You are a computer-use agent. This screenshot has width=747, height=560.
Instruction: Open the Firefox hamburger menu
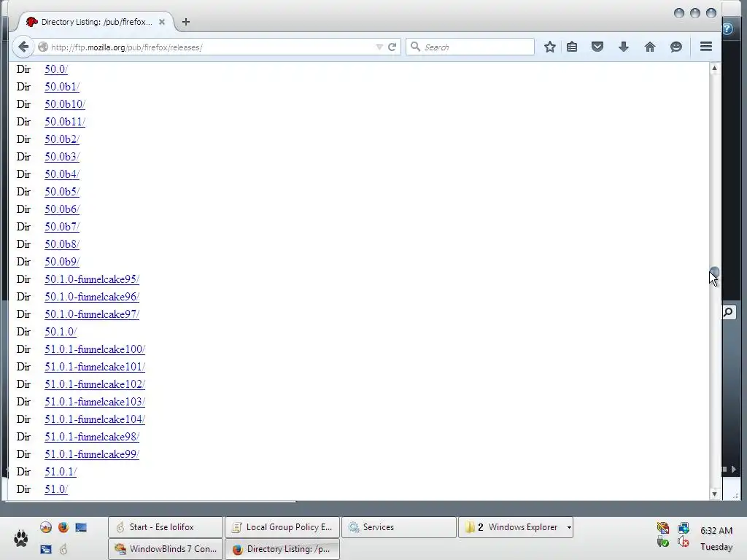706,46
